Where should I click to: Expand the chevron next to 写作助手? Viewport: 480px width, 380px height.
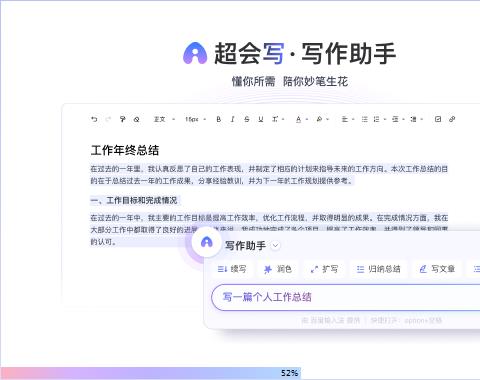275,246
